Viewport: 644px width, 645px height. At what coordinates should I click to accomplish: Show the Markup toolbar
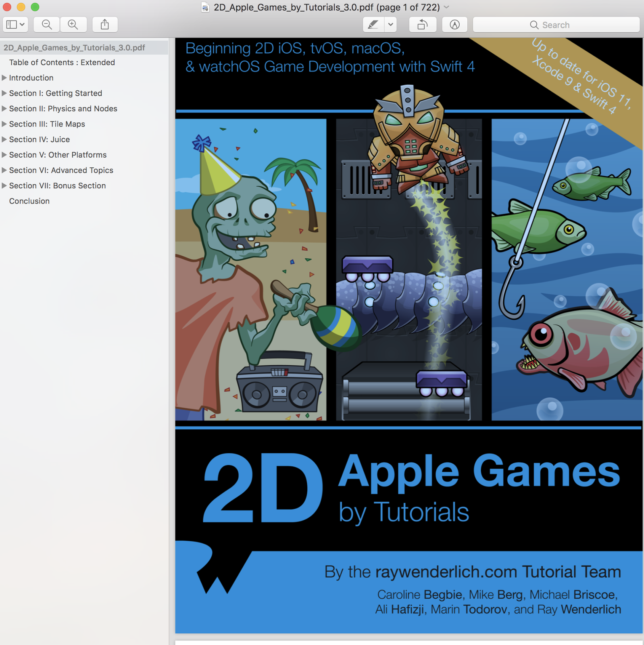(455, 25)
